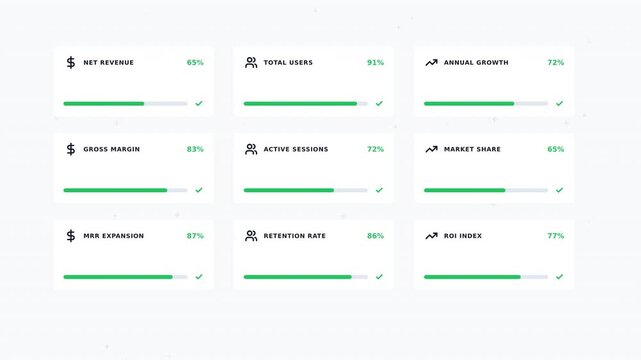Click the Annual Growth progress bar
The height and width of the screenshot is (360, 641).
coord(486,103)
